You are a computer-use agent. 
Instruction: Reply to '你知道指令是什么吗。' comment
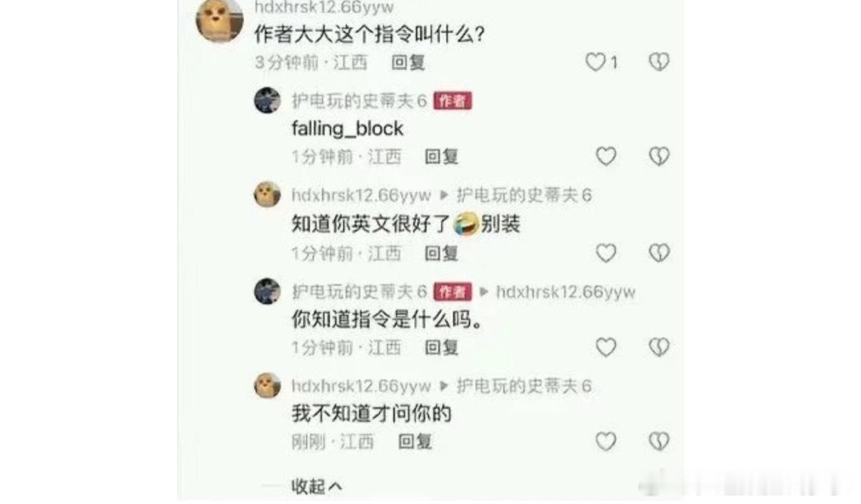441,347
